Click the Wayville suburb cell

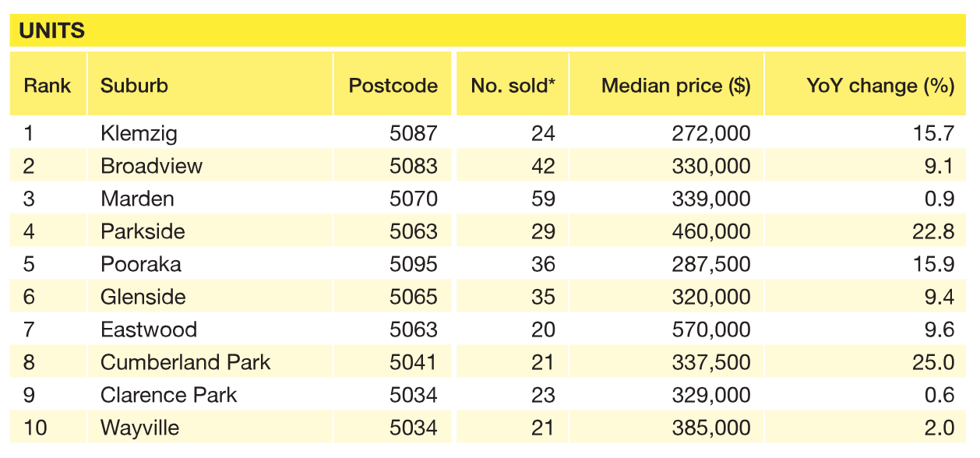[139, 428]
